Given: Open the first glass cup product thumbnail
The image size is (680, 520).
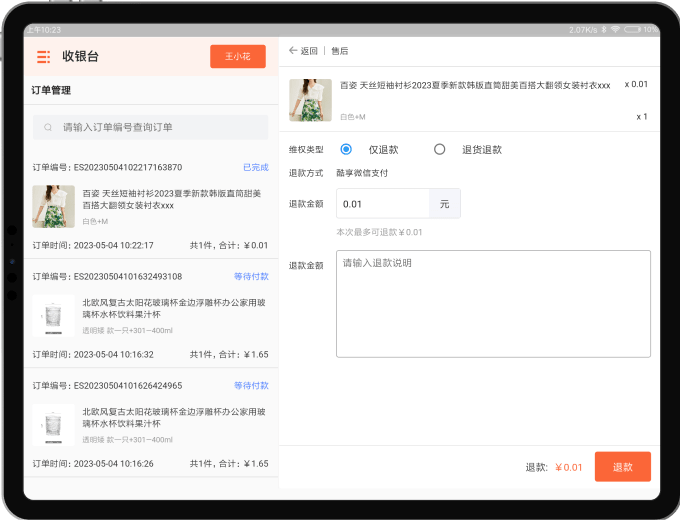Looking at the screenshot, I should (53, 315).
